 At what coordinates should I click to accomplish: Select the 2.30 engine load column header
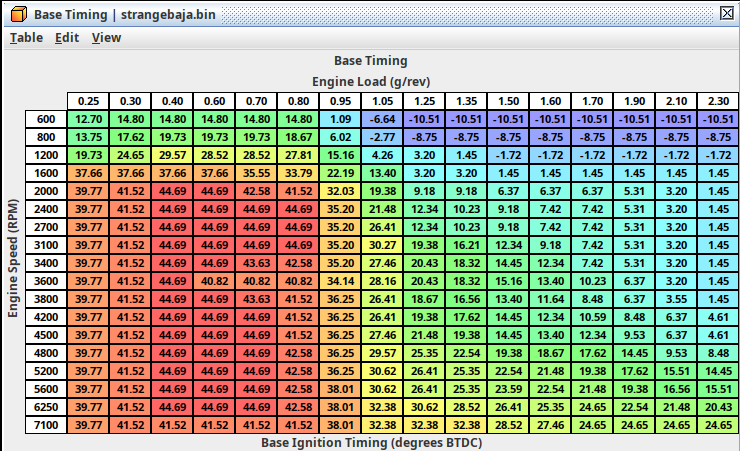click(718, 101)
